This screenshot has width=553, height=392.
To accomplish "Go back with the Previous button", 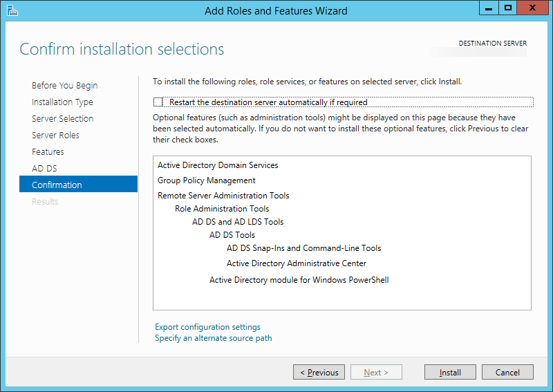I will coord(319,372).
